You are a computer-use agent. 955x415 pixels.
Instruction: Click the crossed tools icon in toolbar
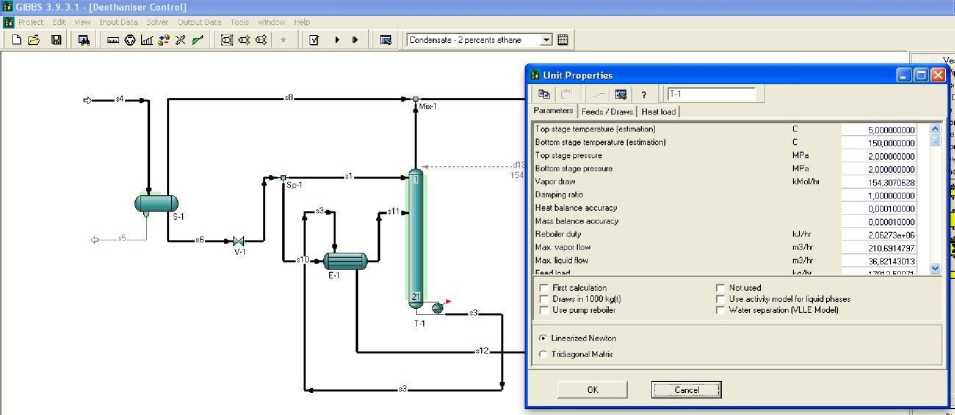pyautogui.click(x=180, y=40)
